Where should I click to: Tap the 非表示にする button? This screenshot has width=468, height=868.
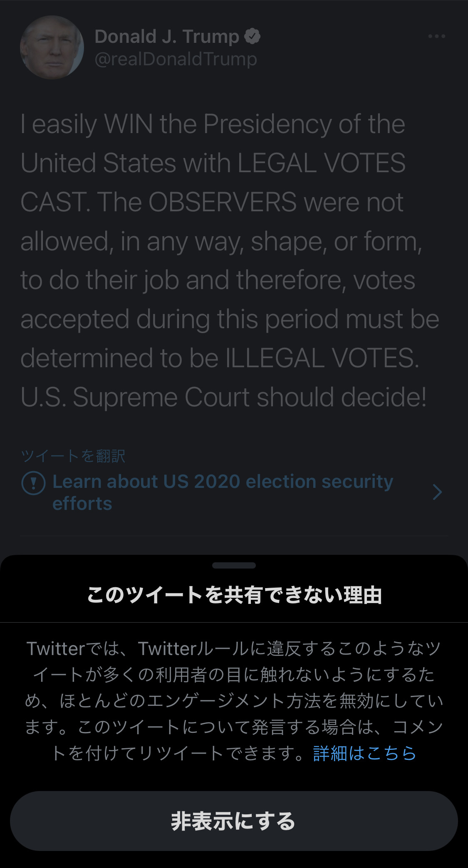tap(234, 821)
